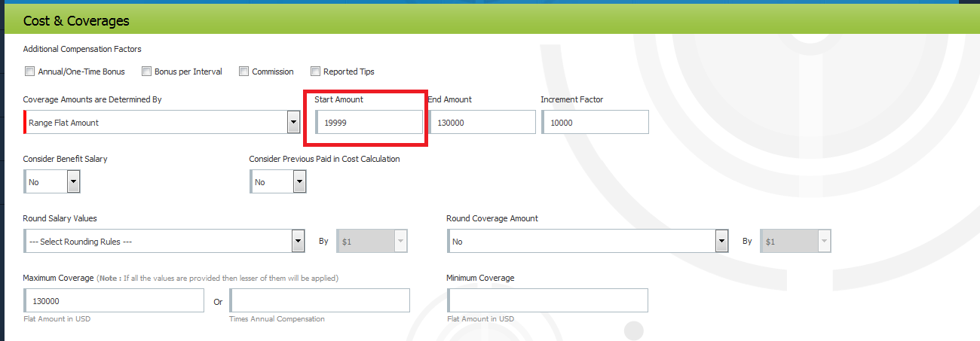Viewport: 980px width, 341px height.
Task: Expand the Round Coverage Amount dropdown
Action: (721, 242)
